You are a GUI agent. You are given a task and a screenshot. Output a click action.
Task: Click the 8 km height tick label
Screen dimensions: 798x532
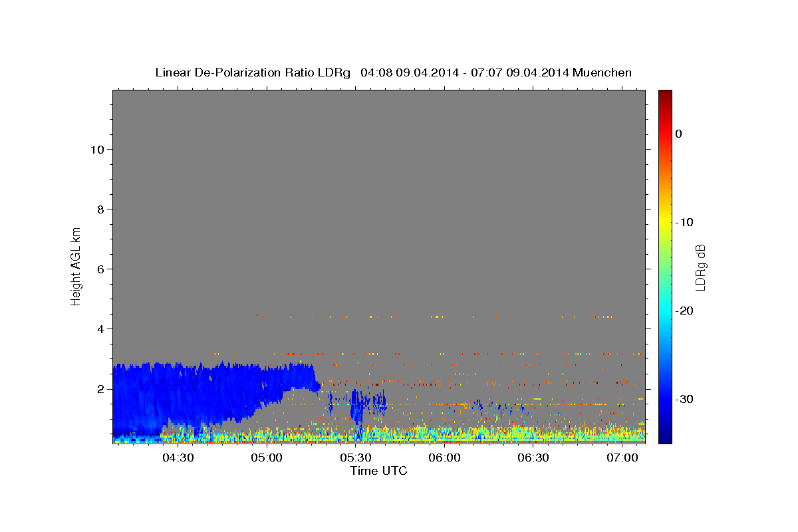(x=100, y=209)
